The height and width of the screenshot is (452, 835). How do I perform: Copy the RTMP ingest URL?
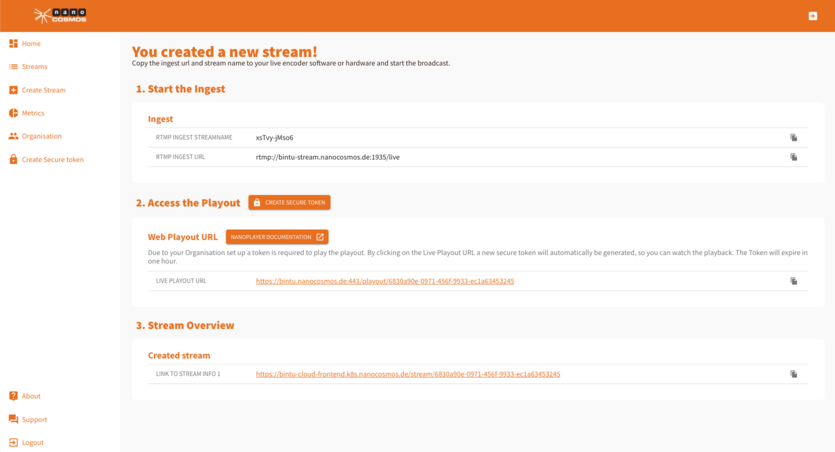tap(793, 157)
